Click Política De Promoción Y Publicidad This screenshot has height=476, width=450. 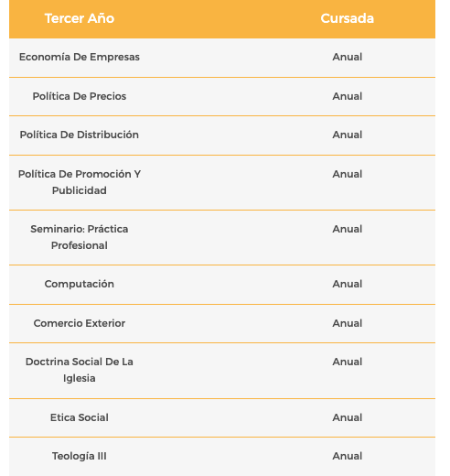80,182
